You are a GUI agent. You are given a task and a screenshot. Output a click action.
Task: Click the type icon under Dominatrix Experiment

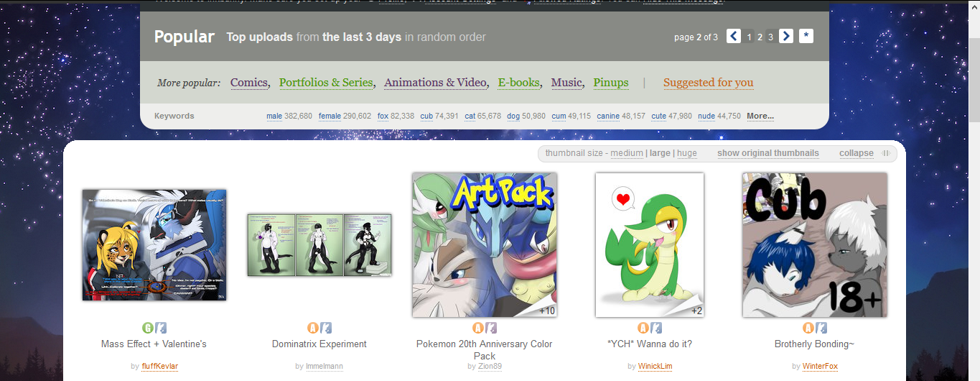click(326, 328)
